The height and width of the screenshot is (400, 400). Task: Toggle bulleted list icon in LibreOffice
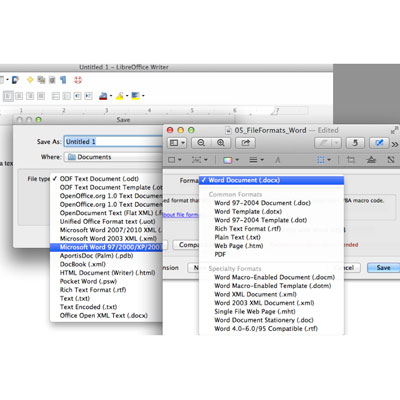coord(67,96)
